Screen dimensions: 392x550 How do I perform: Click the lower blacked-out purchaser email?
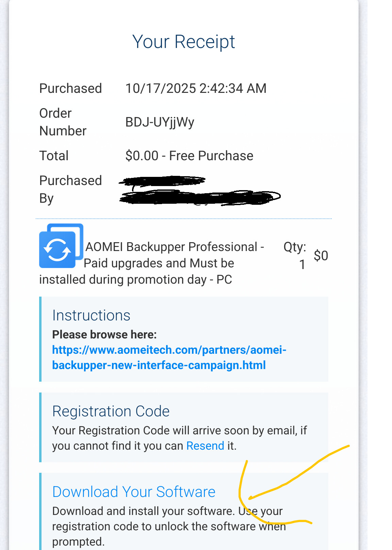click(200, 198)
